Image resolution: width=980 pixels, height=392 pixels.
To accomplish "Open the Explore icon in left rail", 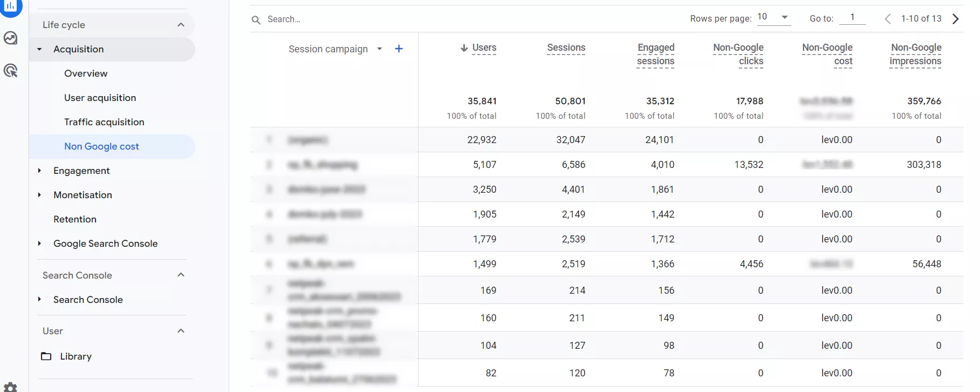I will [x=11, y=38].
